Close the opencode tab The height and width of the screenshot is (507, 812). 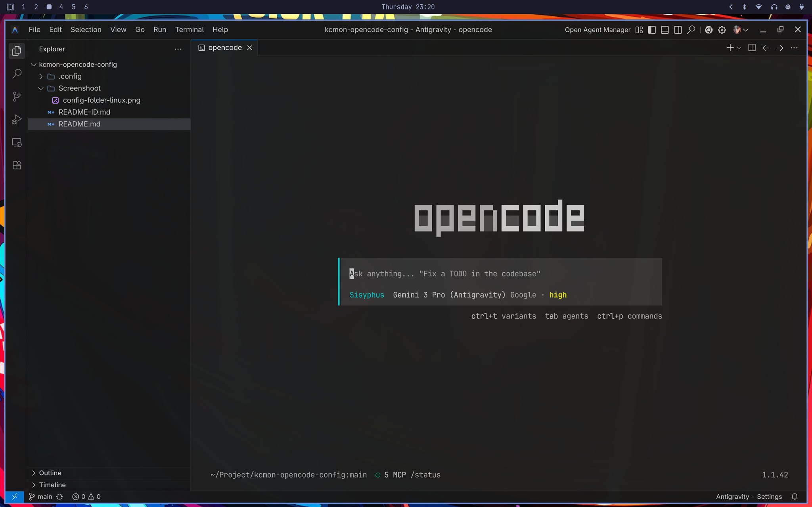249,48
